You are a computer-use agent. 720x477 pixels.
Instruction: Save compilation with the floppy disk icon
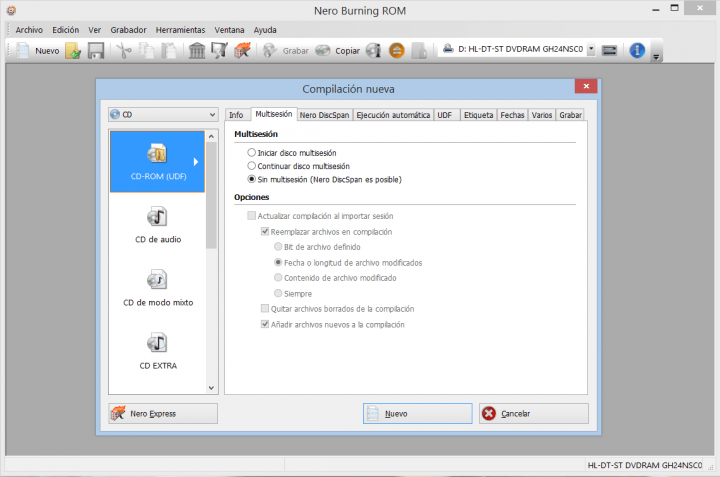pyautogui.click(x=96, y=51)
